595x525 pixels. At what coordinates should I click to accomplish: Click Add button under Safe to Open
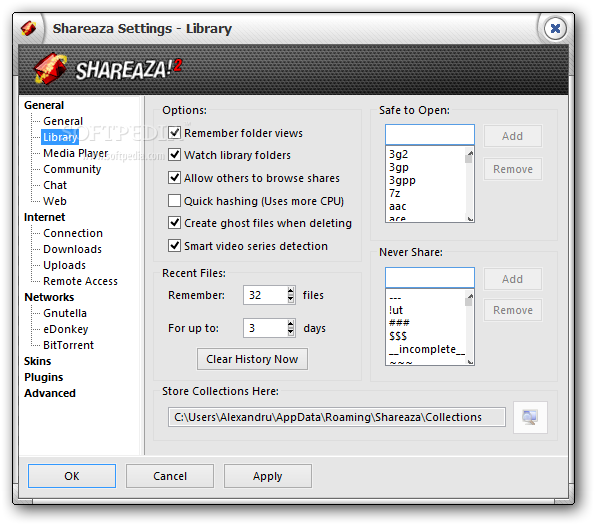point(513,136)
